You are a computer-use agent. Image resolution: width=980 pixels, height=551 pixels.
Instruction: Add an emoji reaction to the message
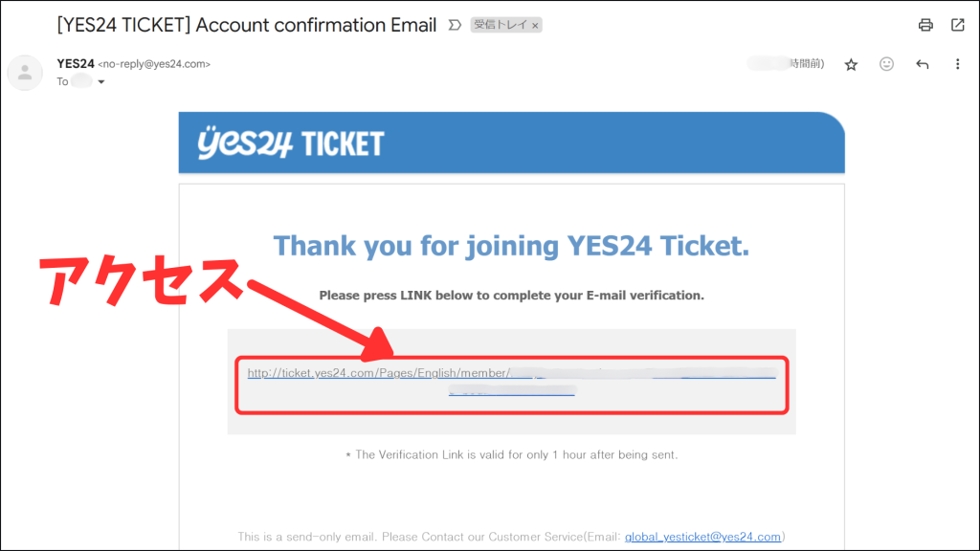[x=887, y=64]
